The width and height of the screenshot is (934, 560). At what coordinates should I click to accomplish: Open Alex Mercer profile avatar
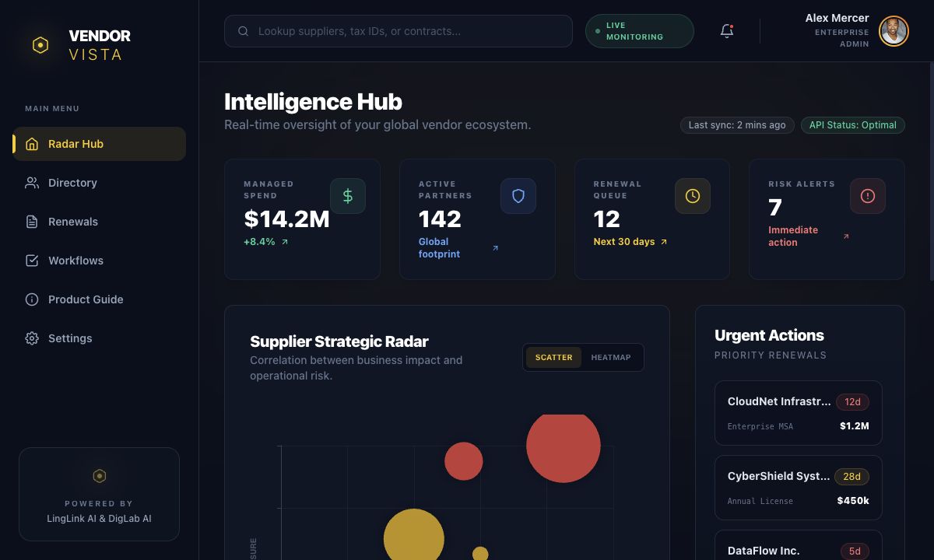click(x=894, y=31)
